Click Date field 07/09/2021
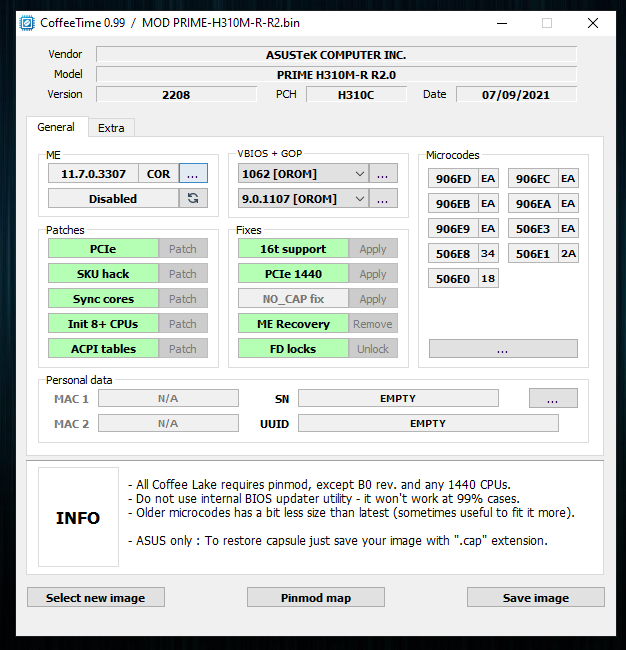This screenshot has height=650, width=626. tap(516, 95)
